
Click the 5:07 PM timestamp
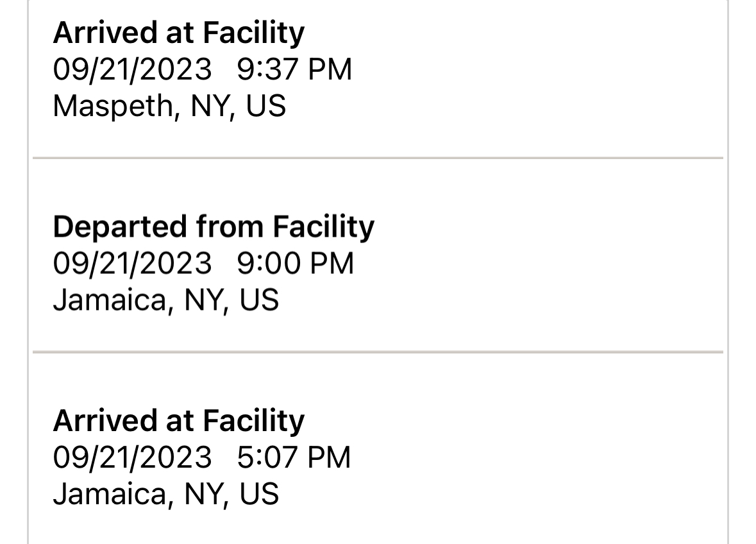pos(294,457)
